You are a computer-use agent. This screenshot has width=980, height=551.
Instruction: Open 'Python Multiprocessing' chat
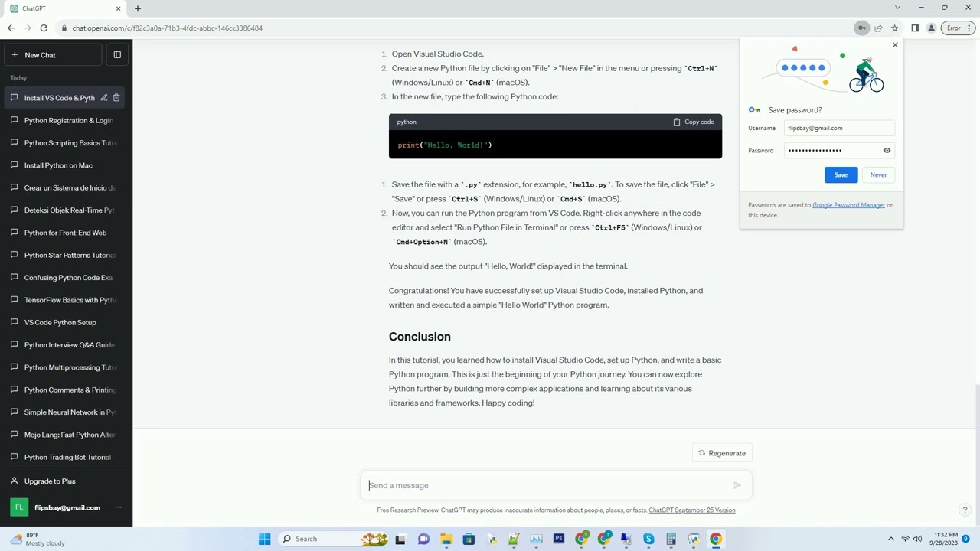coord(63,367)
